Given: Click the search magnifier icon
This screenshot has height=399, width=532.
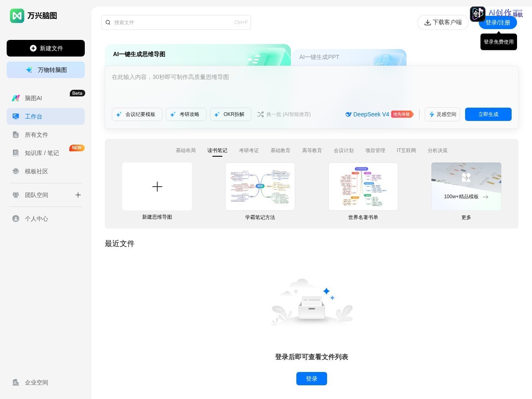Looking at the screenshot, I should pos(108,22).
